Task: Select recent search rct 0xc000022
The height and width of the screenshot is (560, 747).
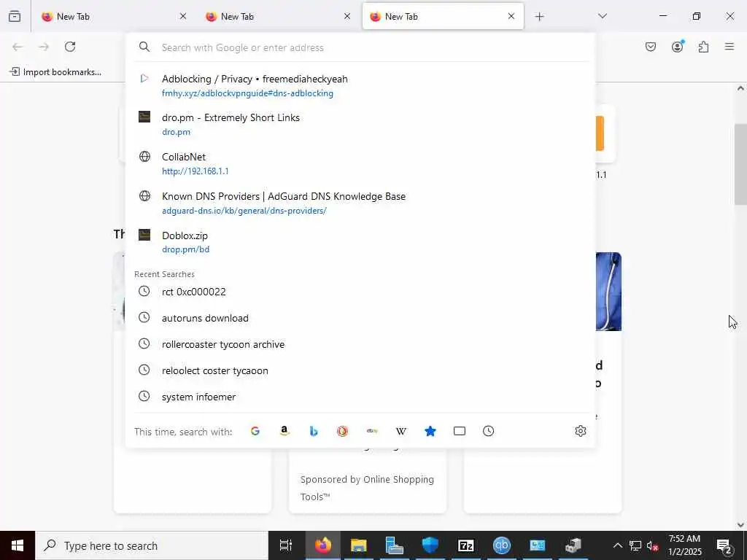Action: point(360,292)
